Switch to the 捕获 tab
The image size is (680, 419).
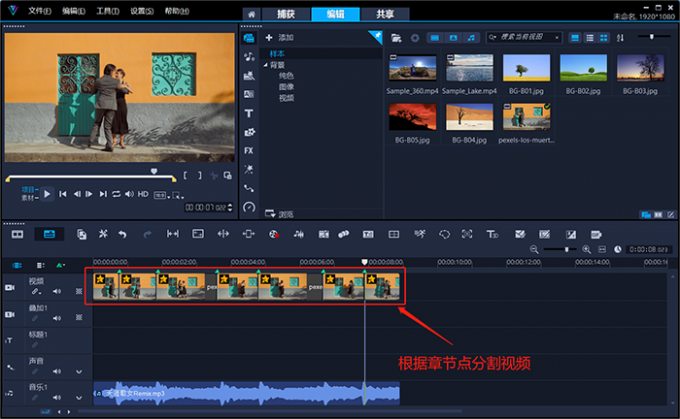coord(286,14)
